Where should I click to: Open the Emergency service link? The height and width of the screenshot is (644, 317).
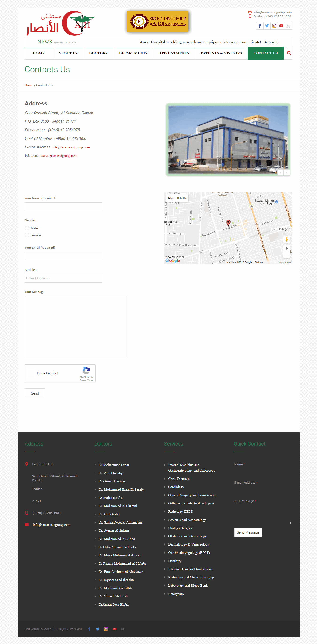pos(176,594)
